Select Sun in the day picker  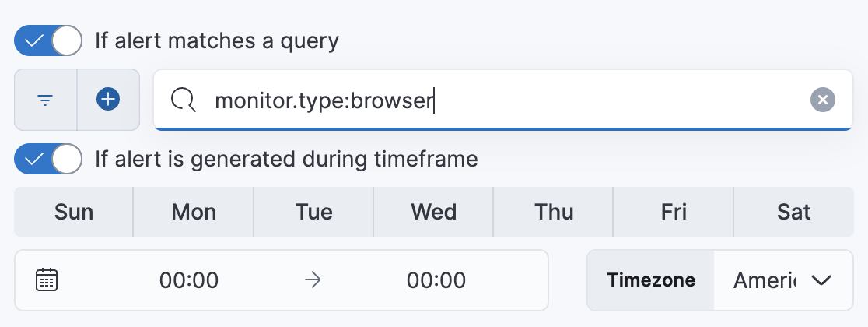[74, 212]
